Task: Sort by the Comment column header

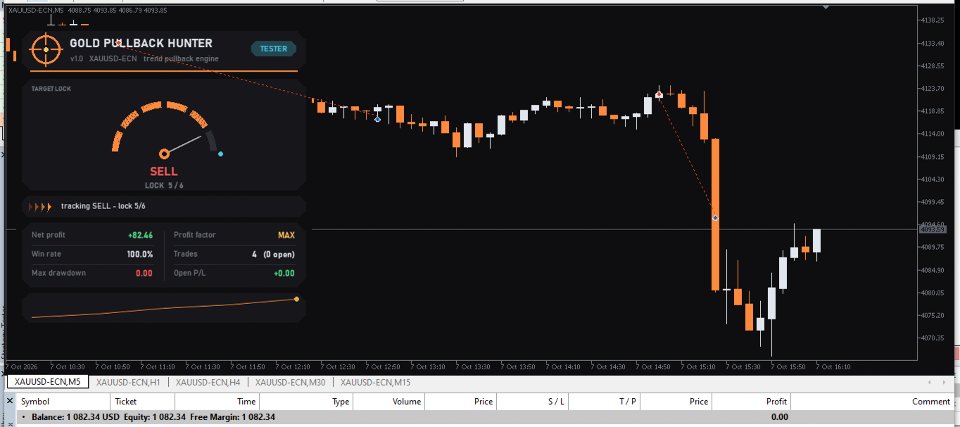Action: 872,401
